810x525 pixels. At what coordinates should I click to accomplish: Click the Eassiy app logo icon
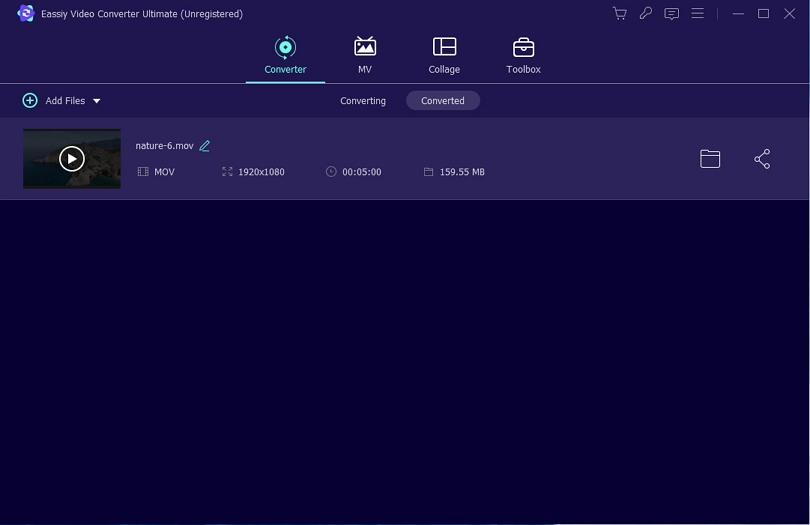tap(25, 13)
